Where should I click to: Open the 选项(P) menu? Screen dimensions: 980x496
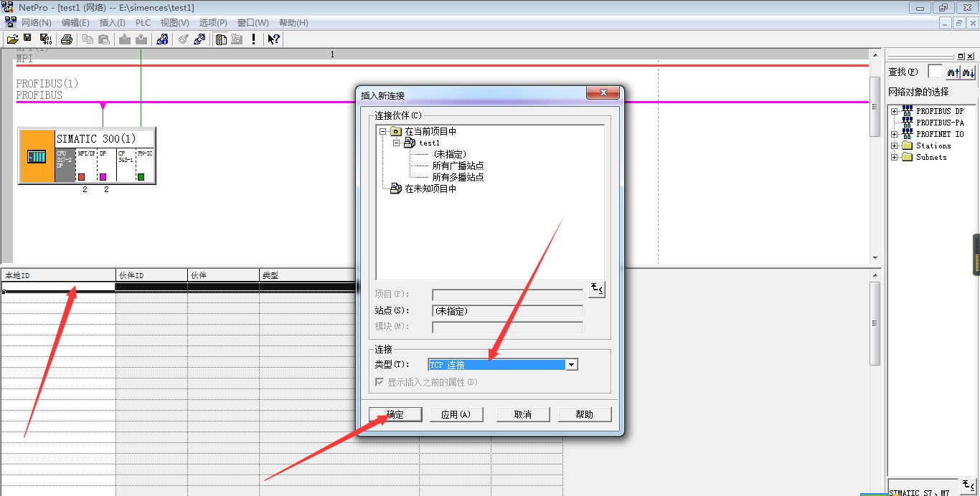(x=213, y=23)
